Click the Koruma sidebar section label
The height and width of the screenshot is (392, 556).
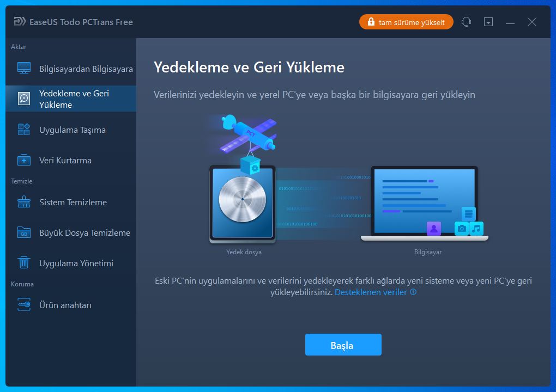(x=22, y=284)
